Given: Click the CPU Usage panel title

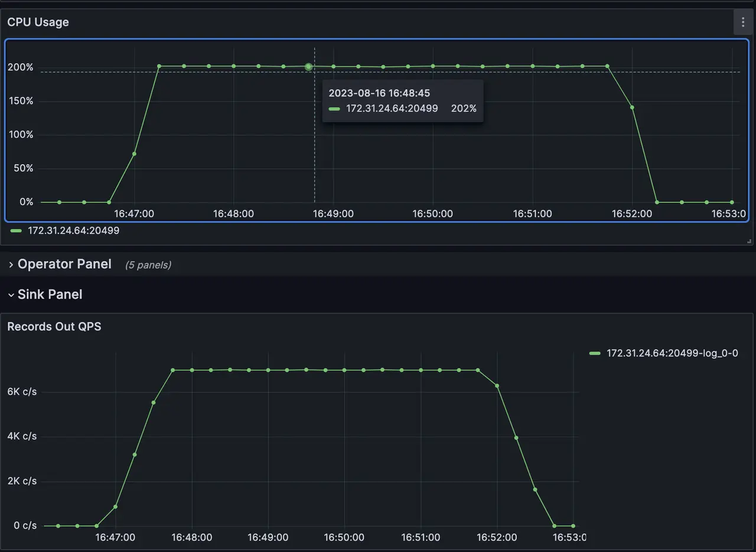Looking at the screenshot, I should pos(38,22).
